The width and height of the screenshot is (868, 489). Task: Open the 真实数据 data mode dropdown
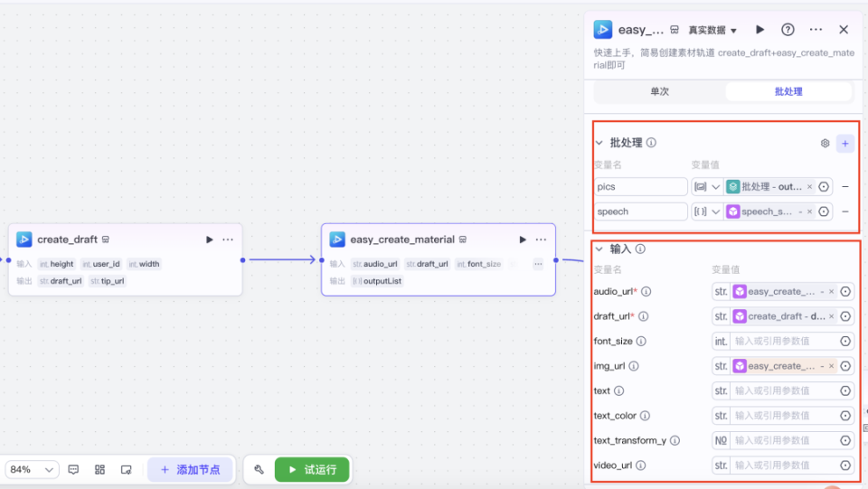point(712,30)
